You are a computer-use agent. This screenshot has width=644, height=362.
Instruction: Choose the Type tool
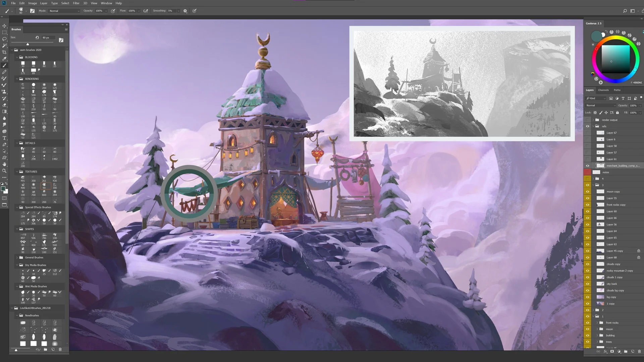(4, 137)
